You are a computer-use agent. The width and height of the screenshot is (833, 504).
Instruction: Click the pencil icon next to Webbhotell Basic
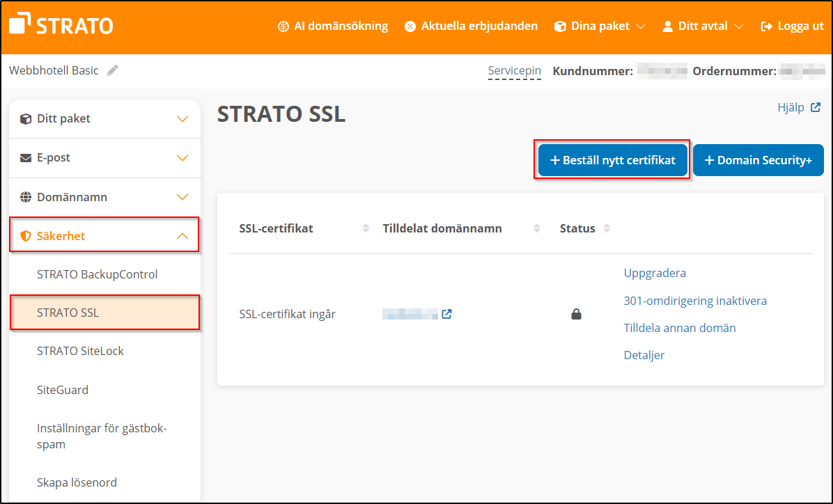pos(113,70)
